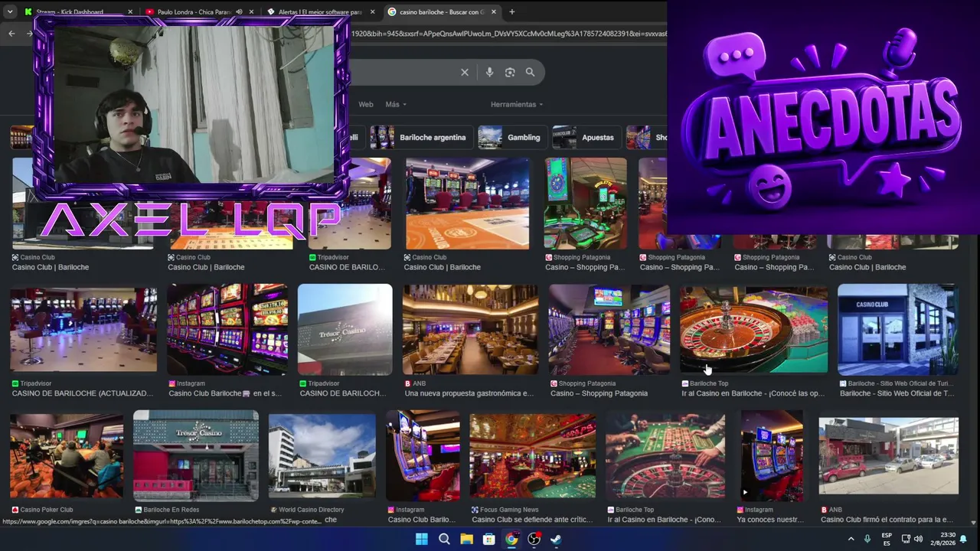Clear the Google search box text

[x=464, y=72]
